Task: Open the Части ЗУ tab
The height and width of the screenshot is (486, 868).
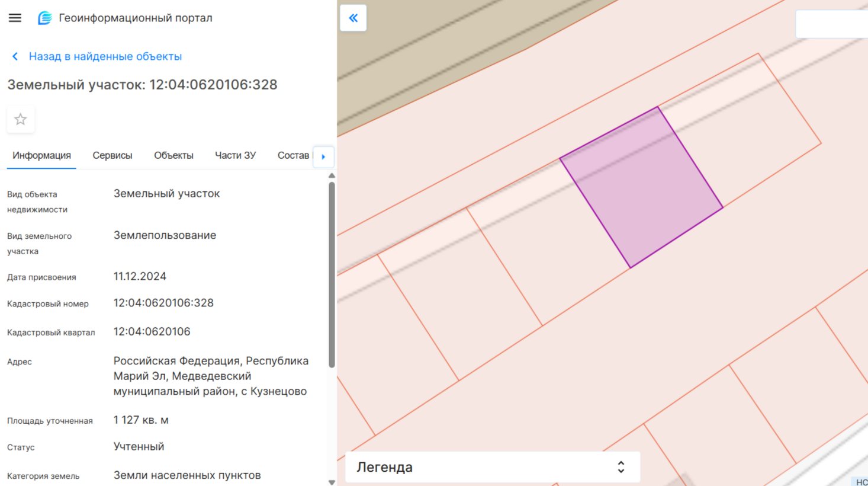Action: [235, 155]
